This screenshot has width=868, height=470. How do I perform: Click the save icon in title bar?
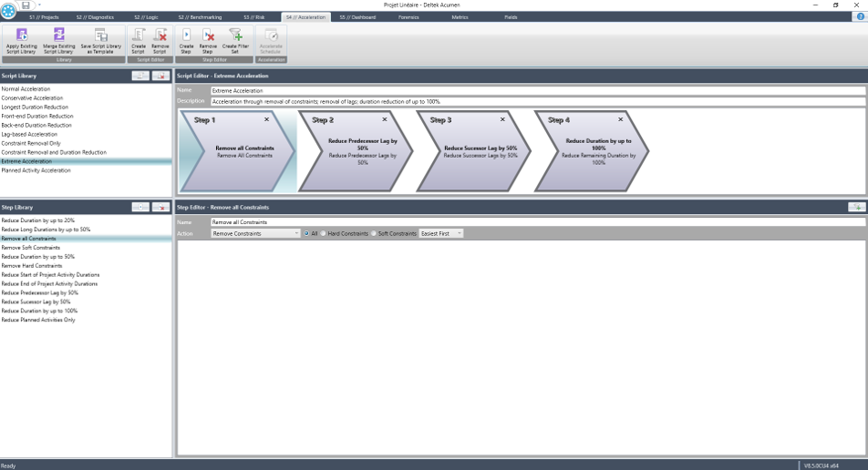tap(26, 5)
